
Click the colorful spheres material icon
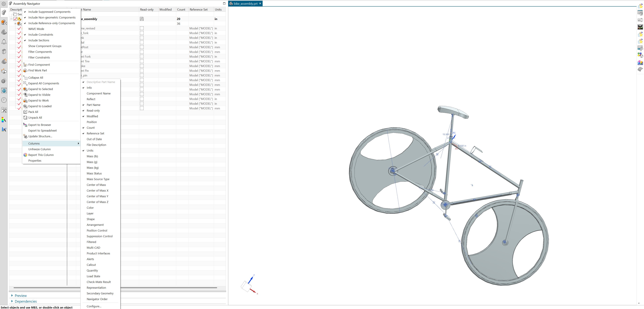[x=640, y=62]
